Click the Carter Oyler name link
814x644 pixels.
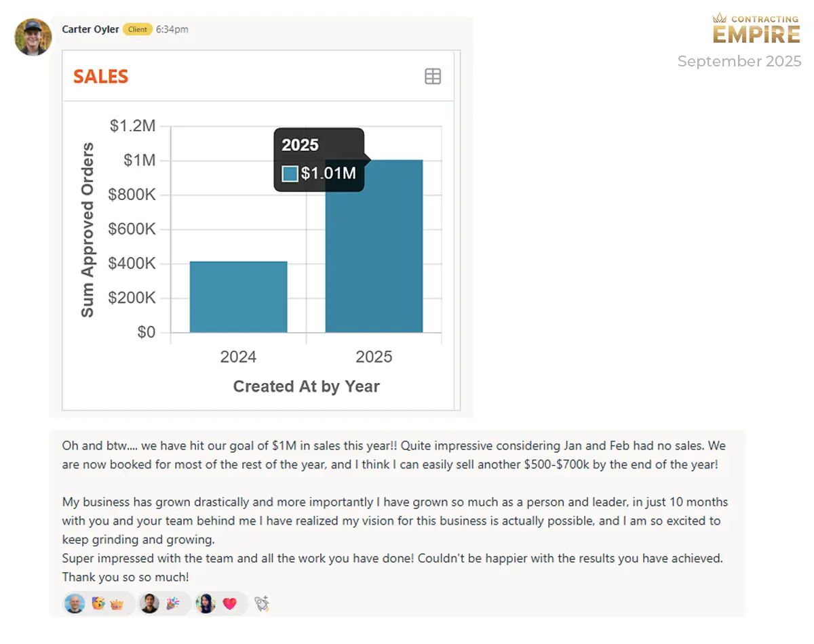(90, 29)
